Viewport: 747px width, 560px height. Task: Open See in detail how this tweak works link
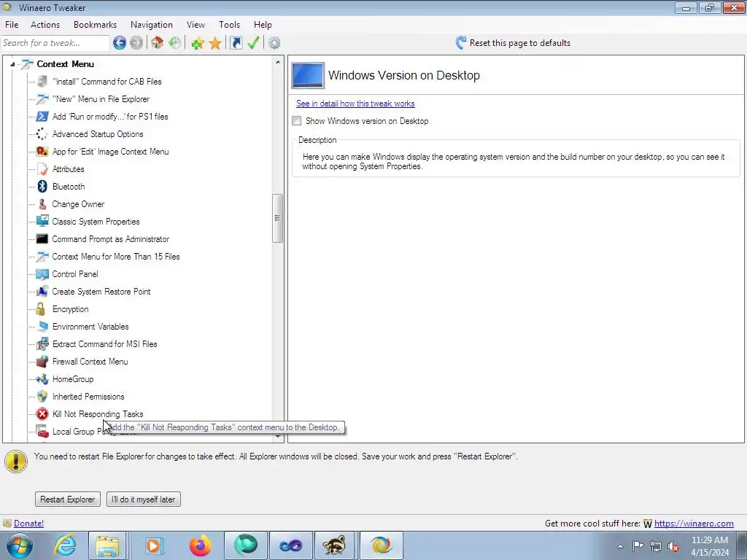(x=355, y=104)
